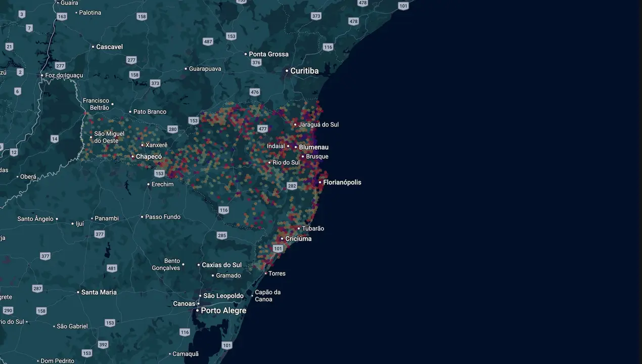Select the route 21 shield

point(9,47)
